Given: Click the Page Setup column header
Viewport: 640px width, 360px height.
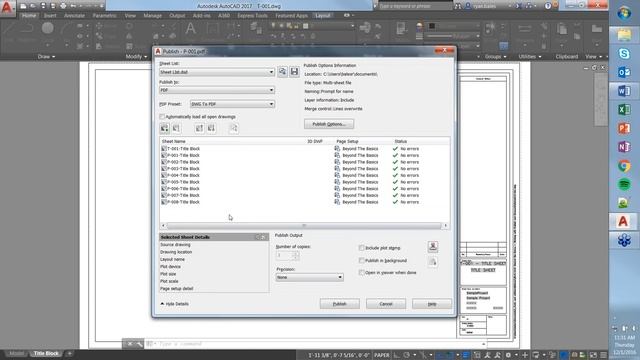Looking at the screenshot, I should point(347,141).
